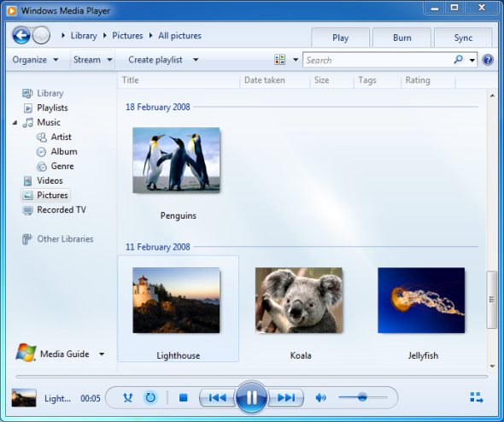Open the Media Guide dropdown arrow
The height and width of the screenshot is (422, 504).
point(102,355)
